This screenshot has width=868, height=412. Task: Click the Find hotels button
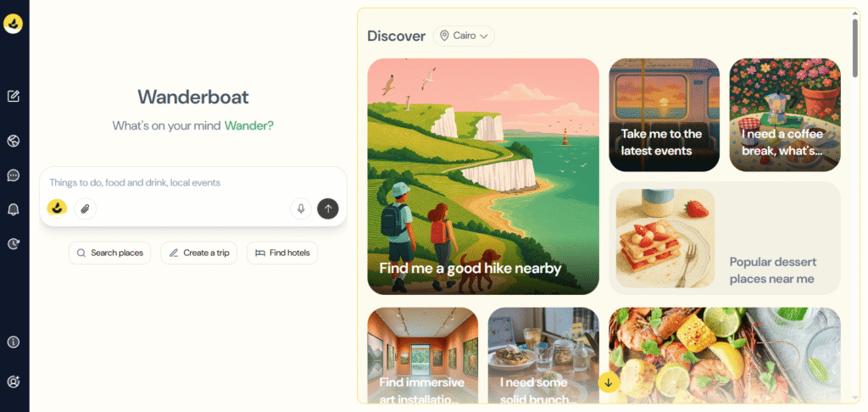(x=282, y=253)
